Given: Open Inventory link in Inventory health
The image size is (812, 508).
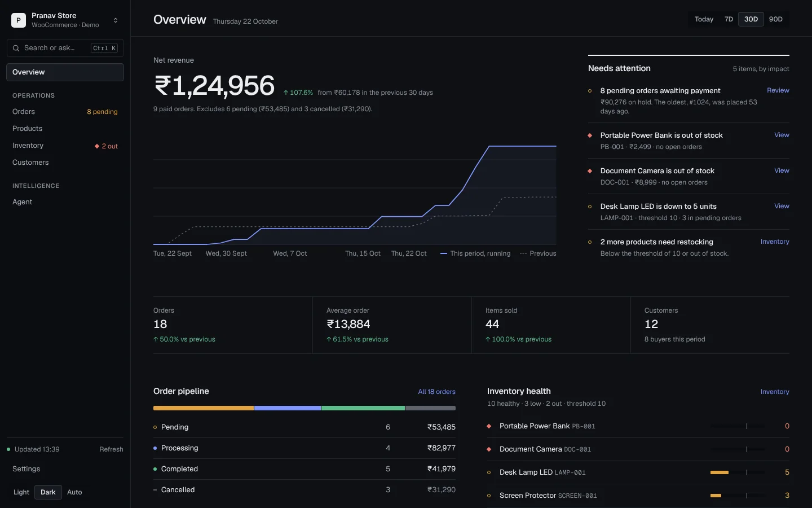Looking at the screenshot, I should click(775, 392).
